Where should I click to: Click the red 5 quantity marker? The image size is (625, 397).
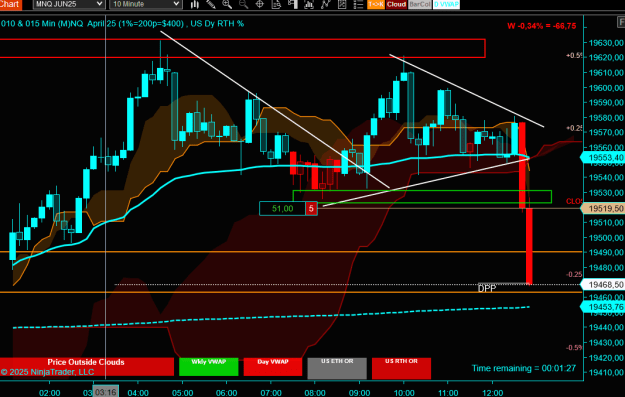[x=311, y=208]
